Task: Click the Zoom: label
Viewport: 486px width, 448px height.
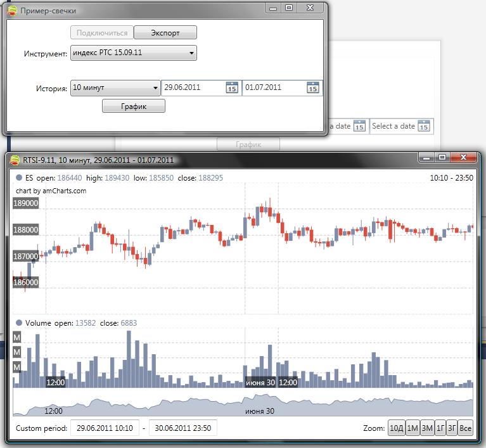Action: click(x=374, y=428)
